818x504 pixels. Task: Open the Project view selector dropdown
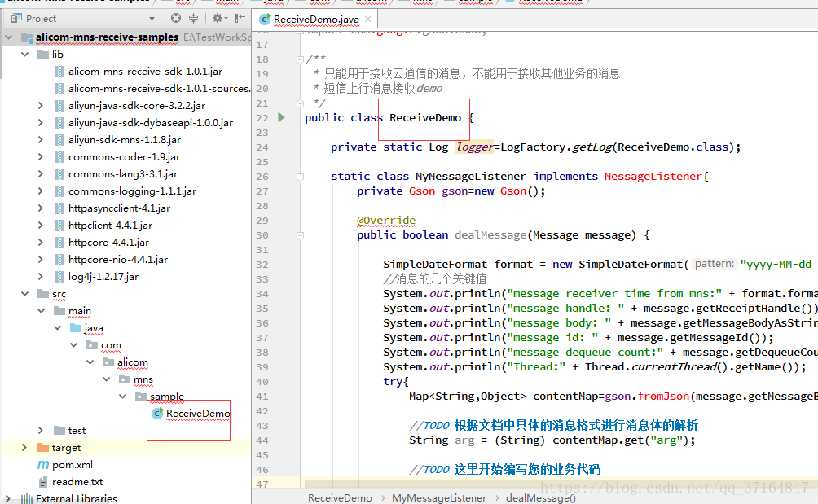coord(152,19)
